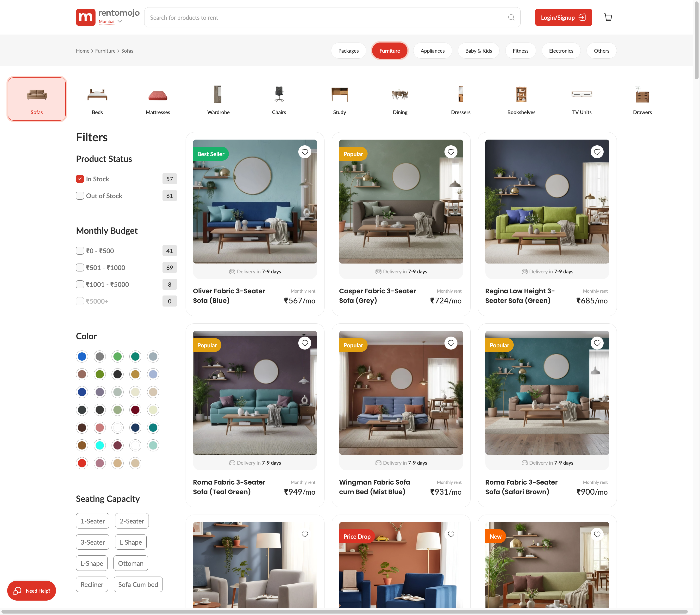This screenshot has height=615, width=700.
Task: Pick the olive green color swatch
Action: coord(100,375)
